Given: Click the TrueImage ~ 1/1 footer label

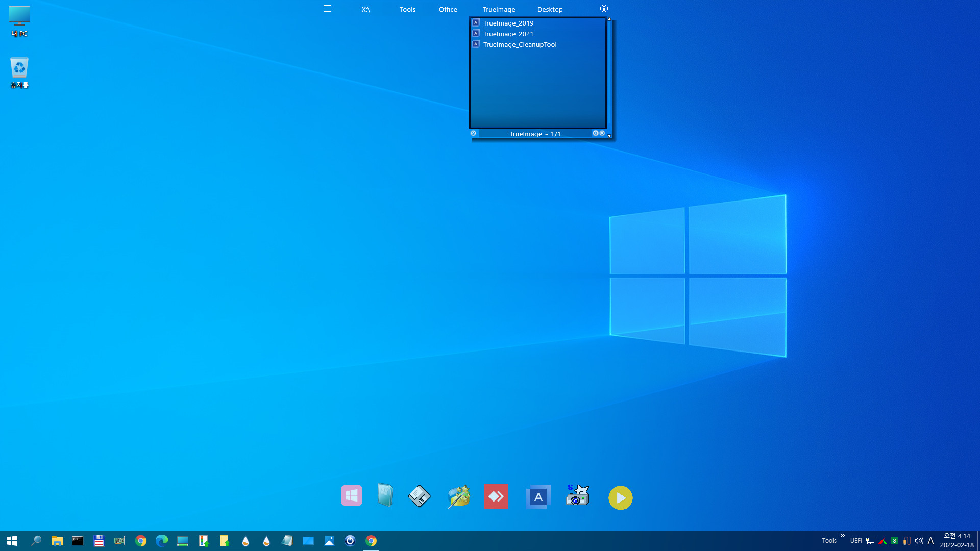Looking at the screenshot, I should (535, 134).
